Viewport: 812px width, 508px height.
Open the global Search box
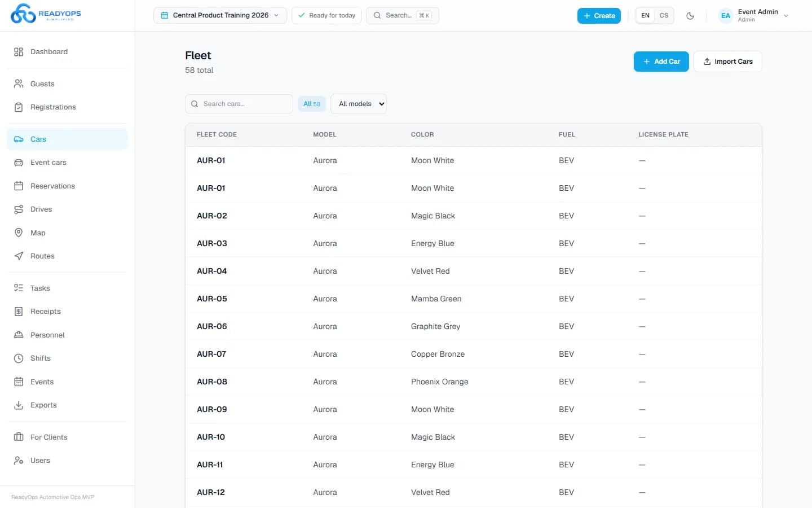point(403,16)
